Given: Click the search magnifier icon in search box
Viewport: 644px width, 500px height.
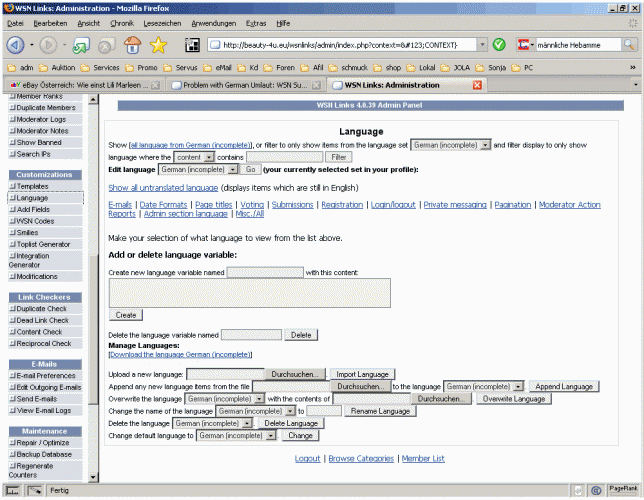Looking at the screenshot, I should (x=628, y=45).
